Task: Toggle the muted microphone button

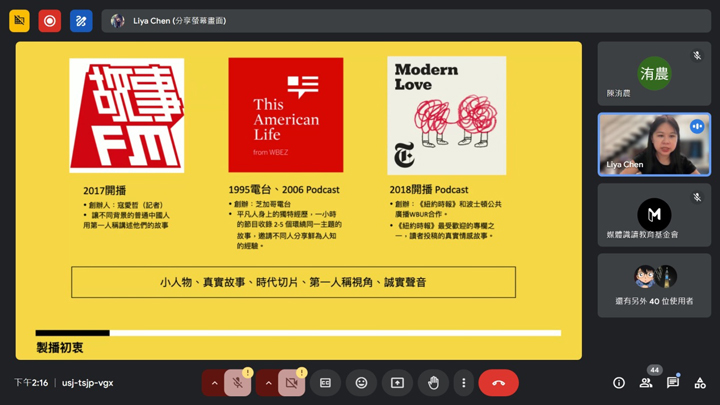Action: click(237, 382)
